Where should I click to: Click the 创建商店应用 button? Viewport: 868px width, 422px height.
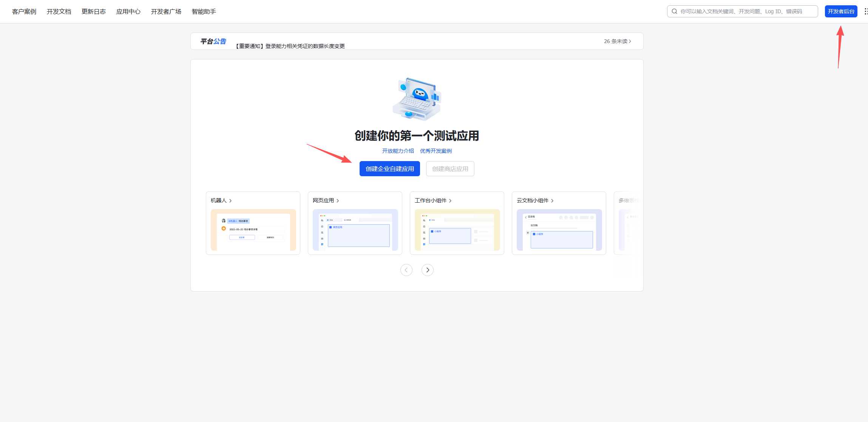click(x=450, y=169)
